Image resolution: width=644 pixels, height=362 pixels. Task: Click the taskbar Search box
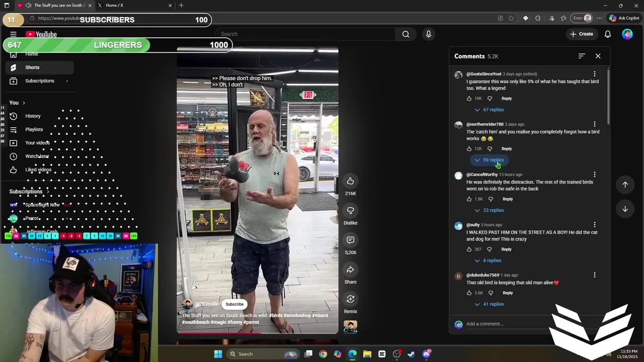pyautogui.click(x=263, y=354)
